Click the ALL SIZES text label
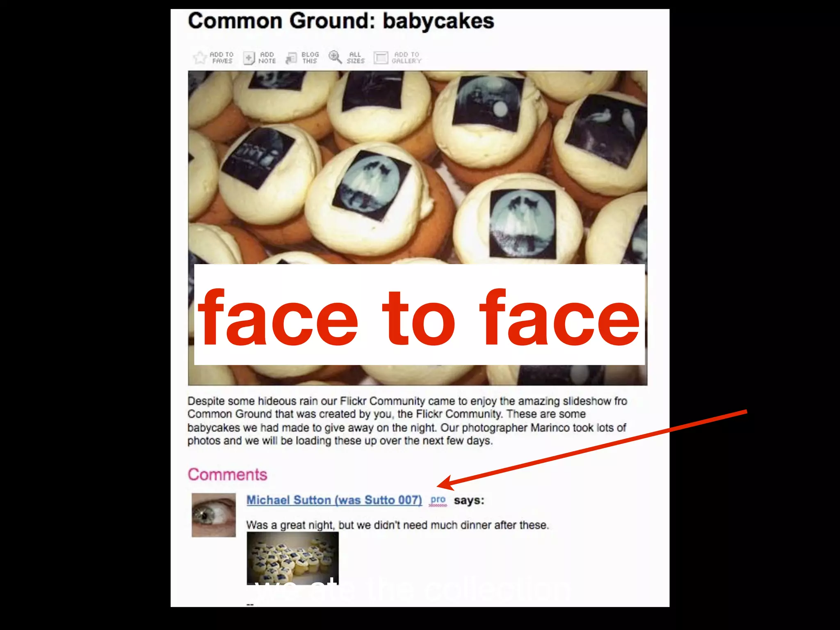The height and width of the screenshot is (630, 840). coord(355,57)
